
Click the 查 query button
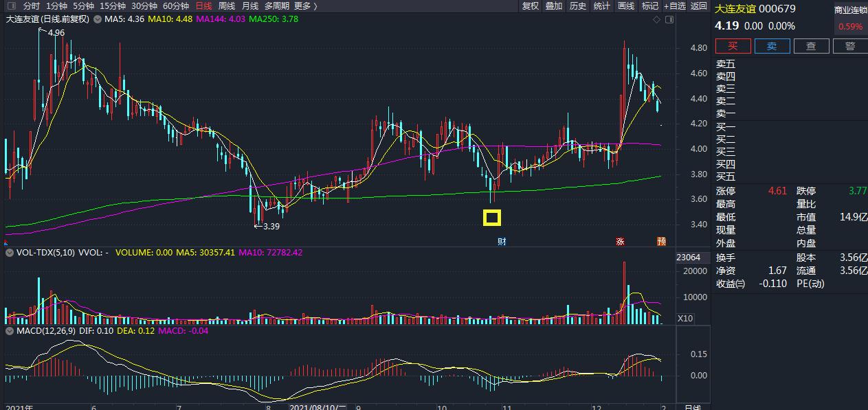[x=811, y=46]
